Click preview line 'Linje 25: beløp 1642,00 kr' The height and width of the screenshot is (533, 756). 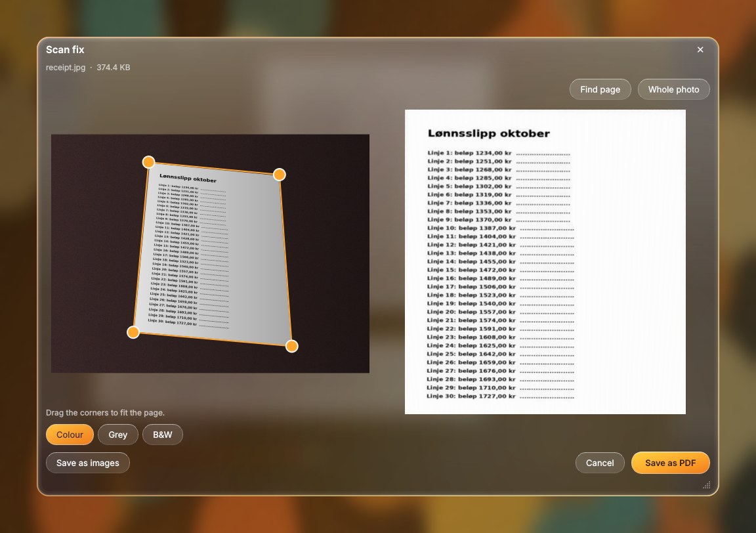tap(471, 354)
